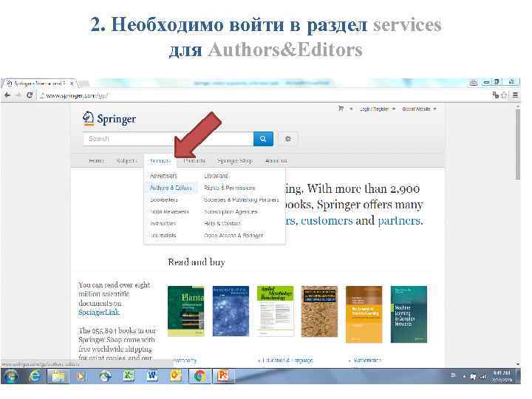
Task: Follow the customers link in headline
Action: (327, 220)
